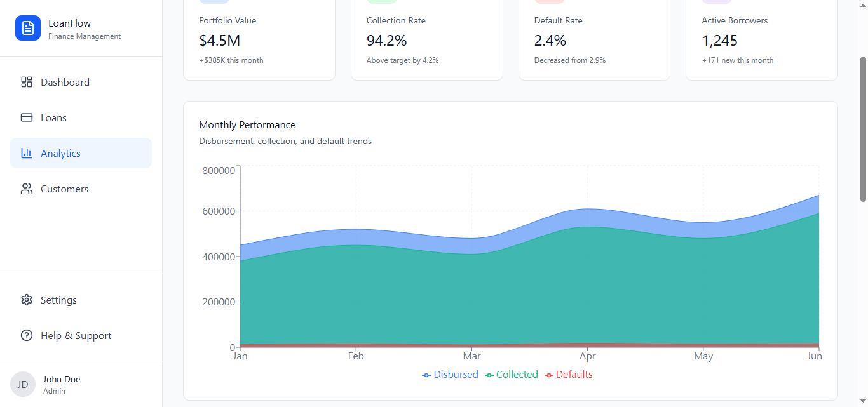This screenshot has width=868, height=407.
Task: Click the Monthly Performance heading
Action: coord(247,124)
